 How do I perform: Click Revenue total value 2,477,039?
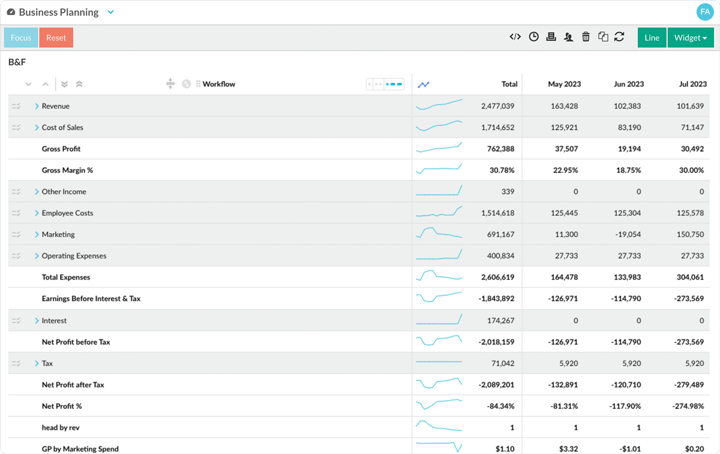[x=498, y=106]
